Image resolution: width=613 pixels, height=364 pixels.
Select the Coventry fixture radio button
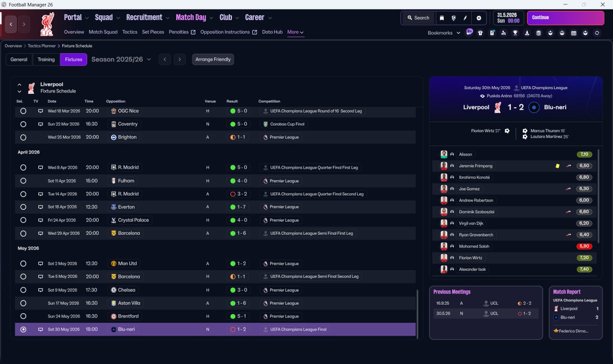point(23,124)
